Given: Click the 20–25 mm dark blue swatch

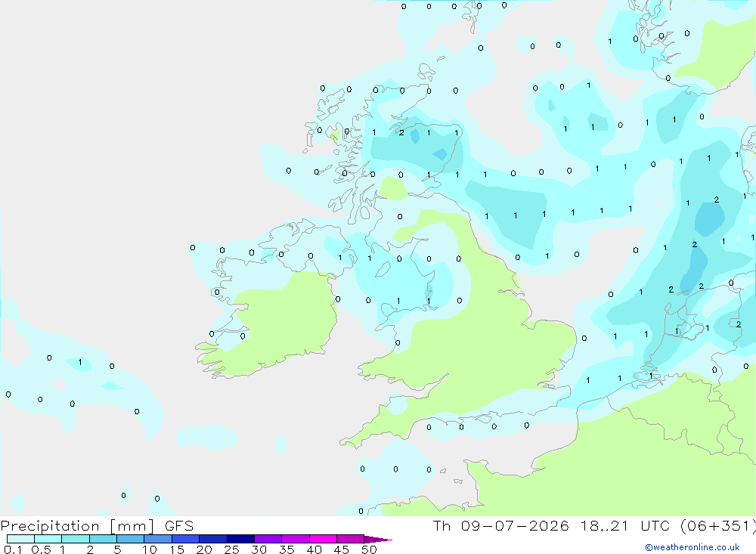Looking at the screenshot, I should tap(213, 539).
